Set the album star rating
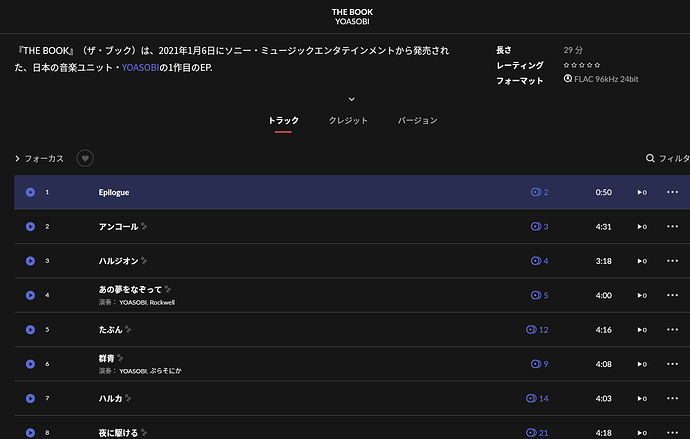 (582, 65)
